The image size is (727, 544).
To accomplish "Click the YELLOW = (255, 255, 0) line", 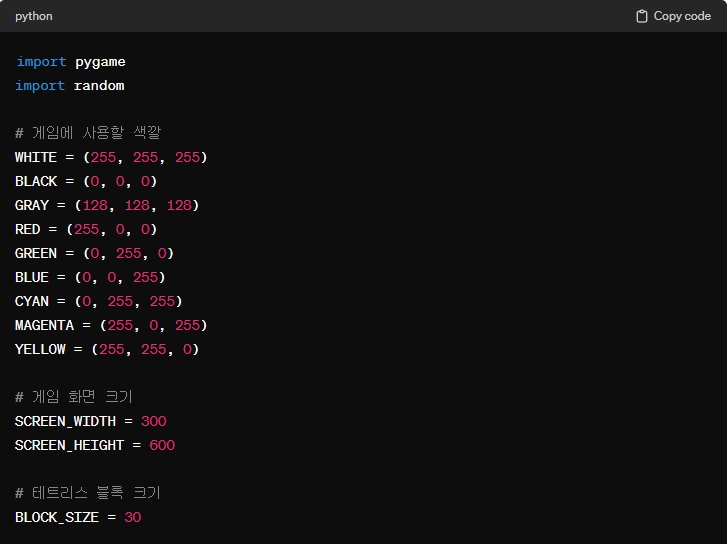I will [107, 349].
